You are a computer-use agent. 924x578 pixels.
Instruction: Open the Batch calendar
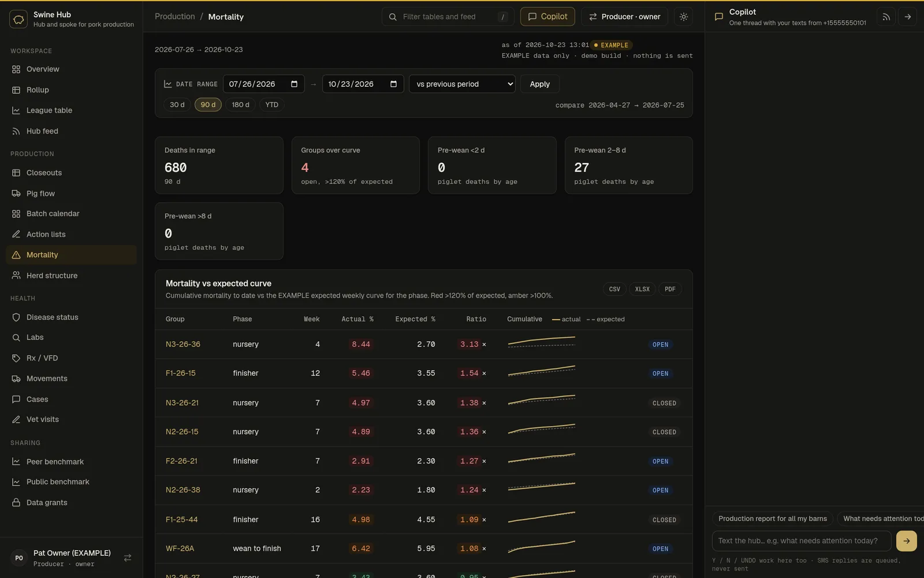[x=71, y=214]
